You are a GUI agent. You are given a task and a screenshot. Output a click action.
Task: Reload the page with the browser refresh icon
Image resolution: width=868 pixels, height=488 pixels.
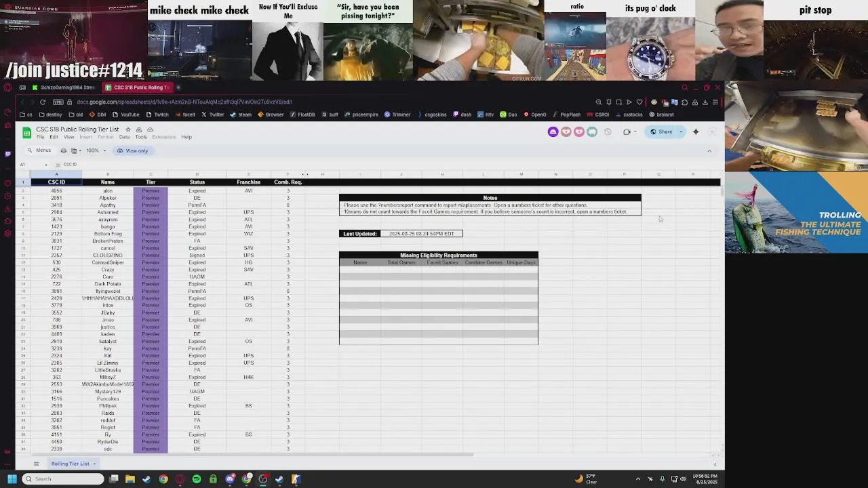click(x=43, y=102)
